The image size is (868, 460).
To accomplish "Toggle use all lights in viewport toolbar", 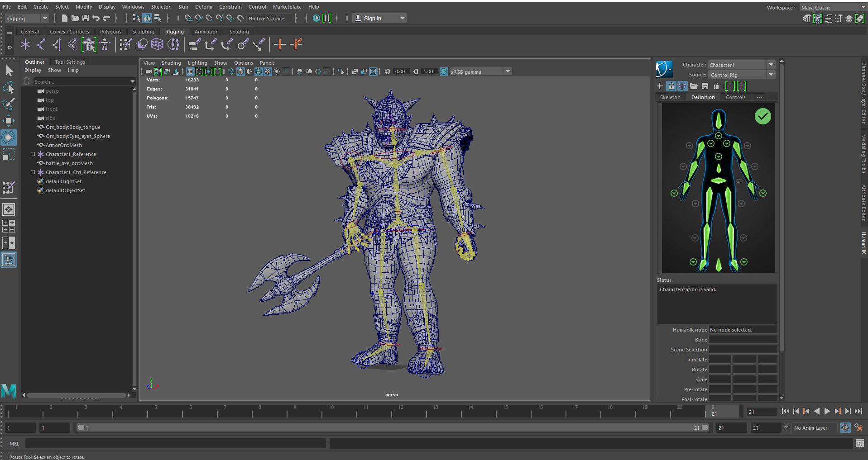I will (x=277, y=71).
